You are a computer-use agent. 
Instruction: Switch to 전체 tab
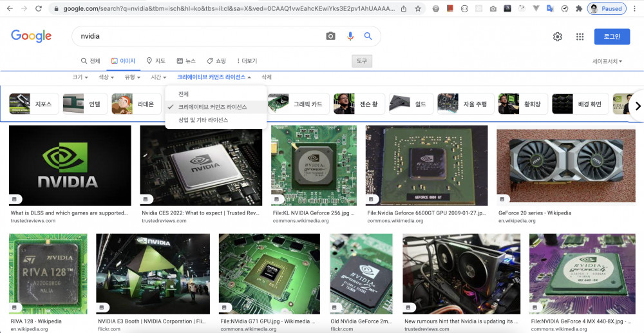pos(90,61)
